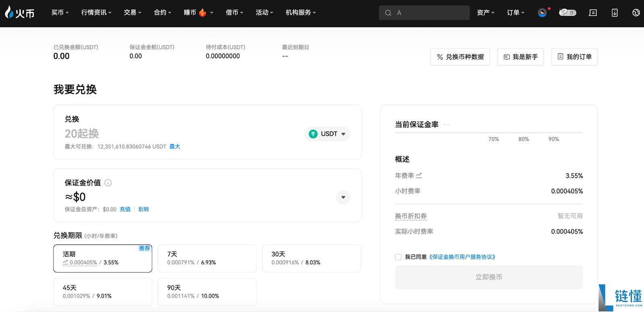Screen dimensions: 644x312
Task: Open the user avatar profile icon
Action: (x=543, y=13)
